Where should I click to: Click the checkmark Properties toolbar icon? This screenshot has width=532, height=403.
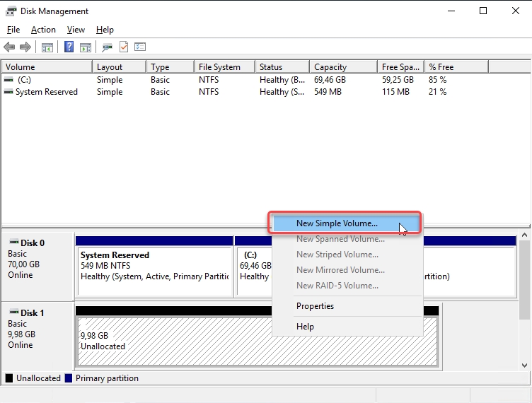(124, 47)
